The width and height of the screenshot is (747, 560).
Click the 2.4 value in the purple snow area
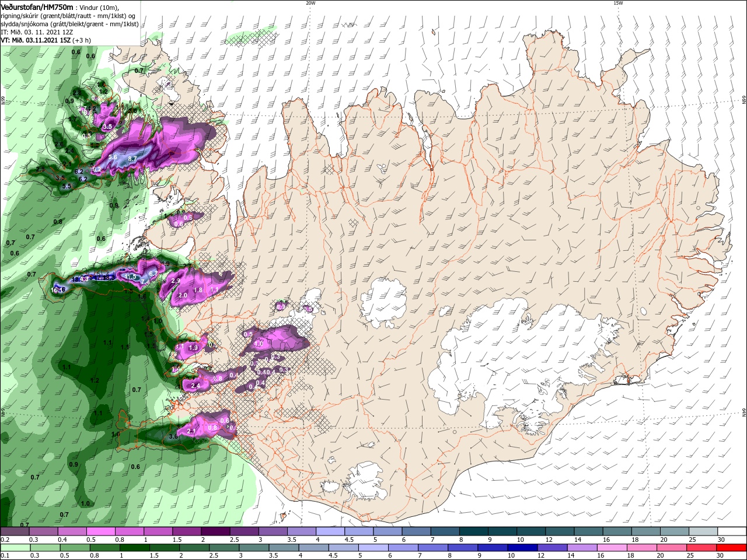(196, 386)
